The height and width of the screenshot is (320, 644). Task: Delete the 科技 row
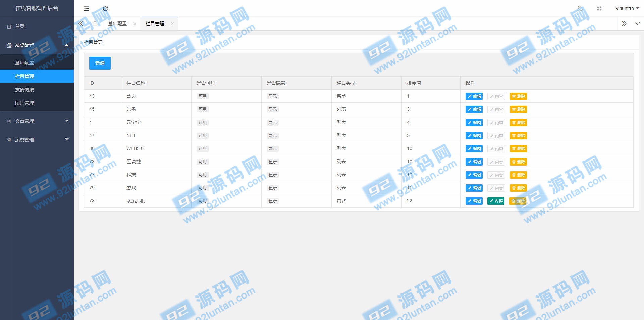[x=518, y=175]
